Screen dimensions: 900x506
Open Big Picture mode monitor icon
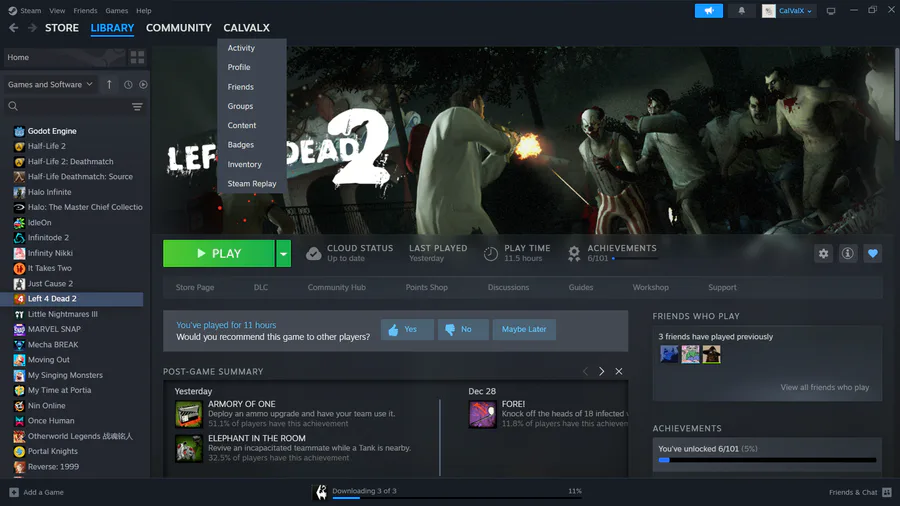(831, 11)
